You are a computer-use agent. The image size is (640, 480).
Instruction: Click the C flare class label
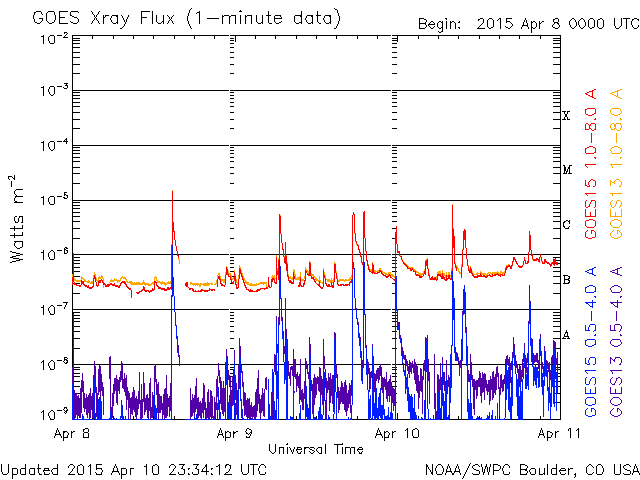click(566, 224)
